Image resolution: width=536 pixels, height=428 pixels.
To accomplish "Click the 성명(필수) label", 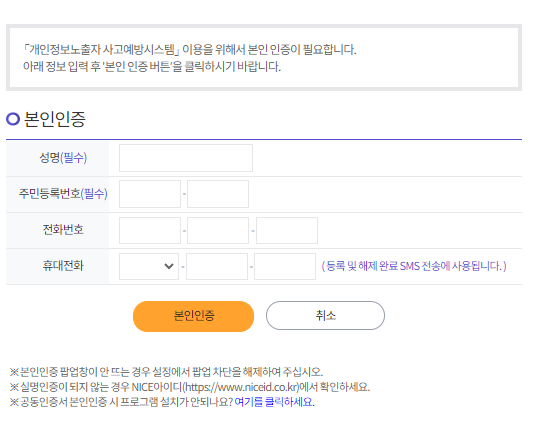I will coord(63,158).
